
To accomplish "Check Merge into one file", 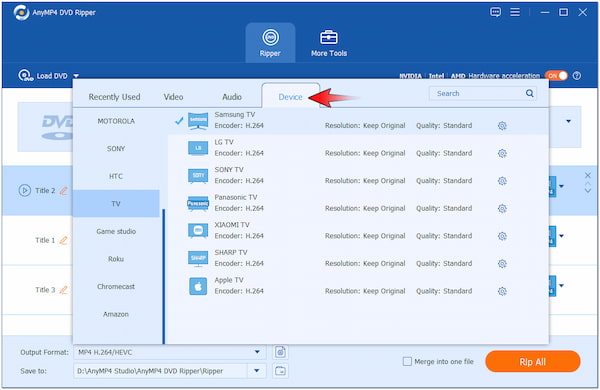I will [408, 362].
